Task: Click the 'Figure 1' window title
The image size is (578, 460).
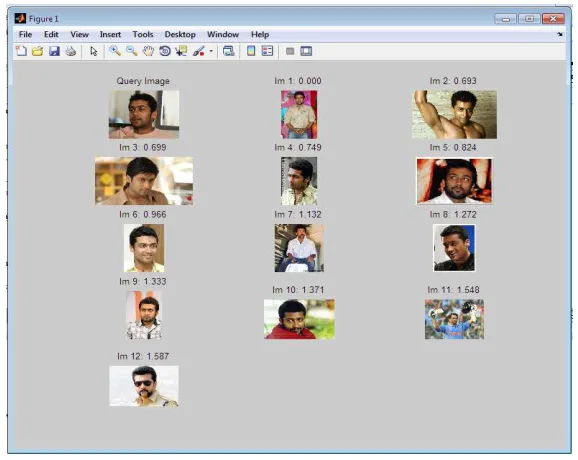Action: 43,18
